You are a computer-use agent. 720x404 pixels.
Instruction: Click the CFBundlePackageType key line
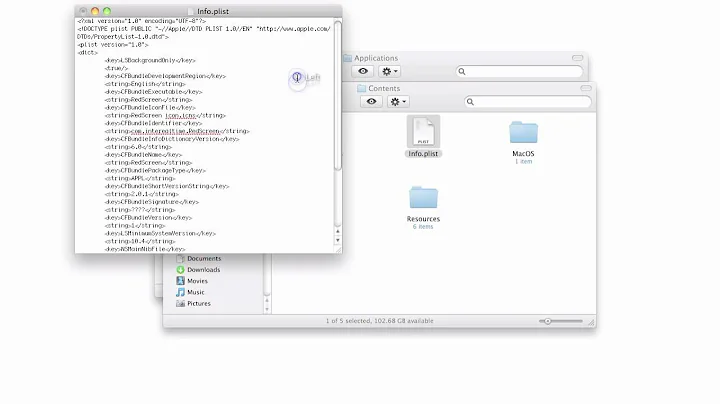pyautogui.click(x=155, y=171)
